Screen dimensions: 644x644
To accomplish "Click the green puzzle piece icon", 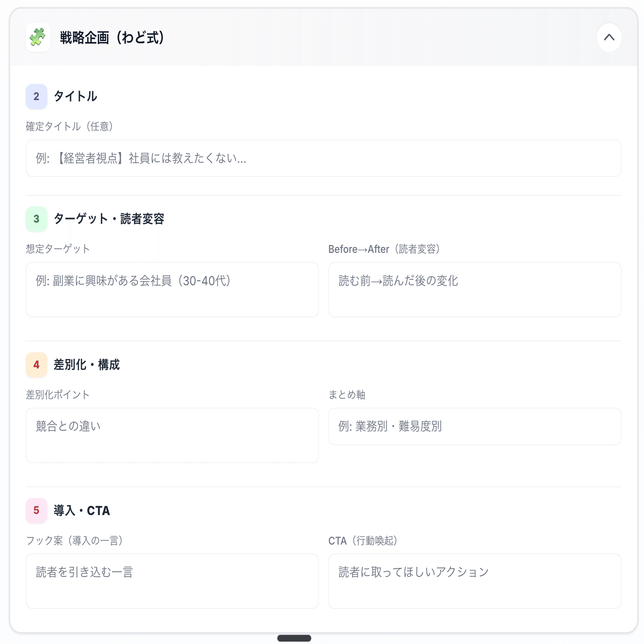I will point(38,37).
